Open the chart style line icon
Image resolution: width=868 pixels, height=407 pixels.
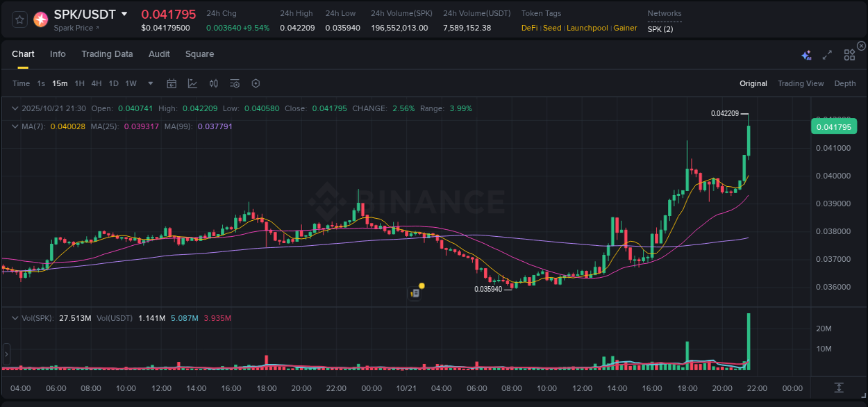pos(192,83)
